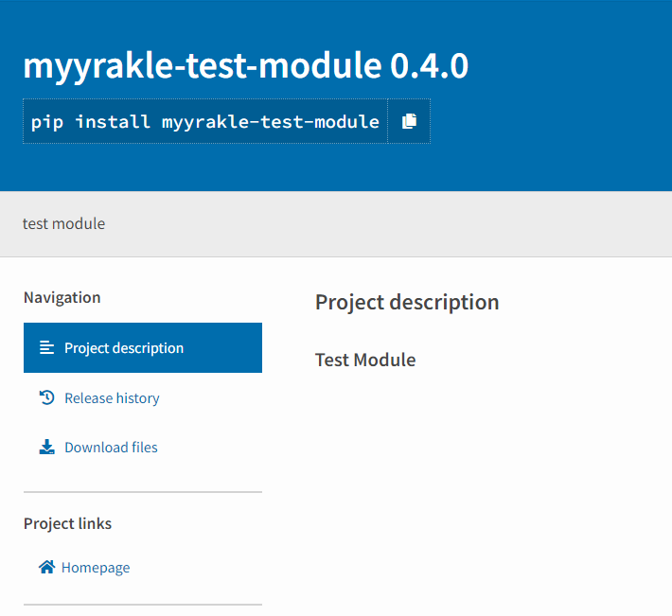The width and height of the screenshot is (672, 616).
Task: Click the clock history icon for Release history
Action: [46, 397]
